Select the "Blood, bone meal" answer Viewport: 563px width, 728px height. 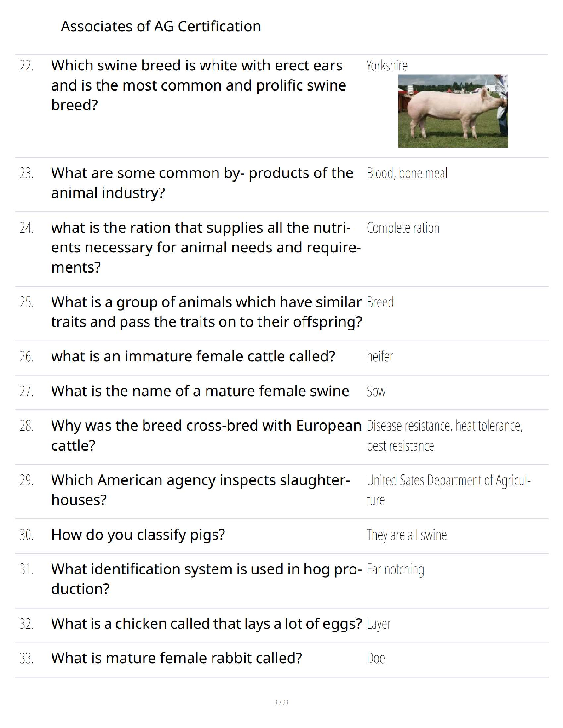[x=407, y=173]
